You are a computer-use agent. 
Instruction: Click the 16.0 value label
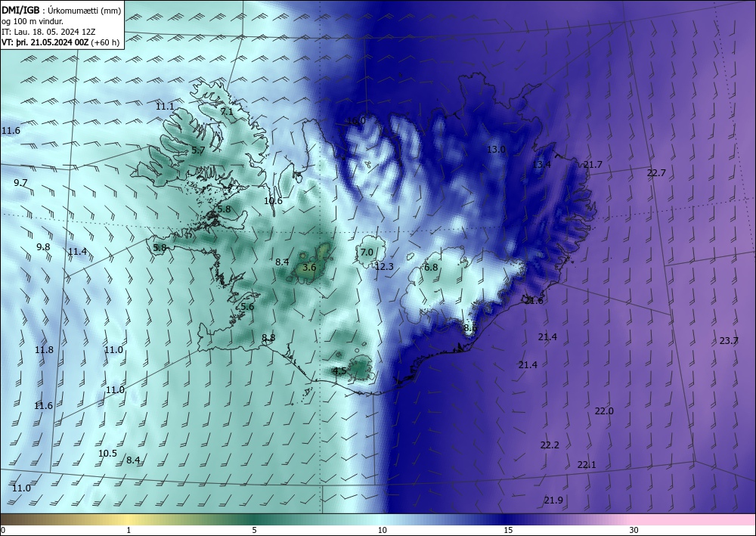coord(356,120)
